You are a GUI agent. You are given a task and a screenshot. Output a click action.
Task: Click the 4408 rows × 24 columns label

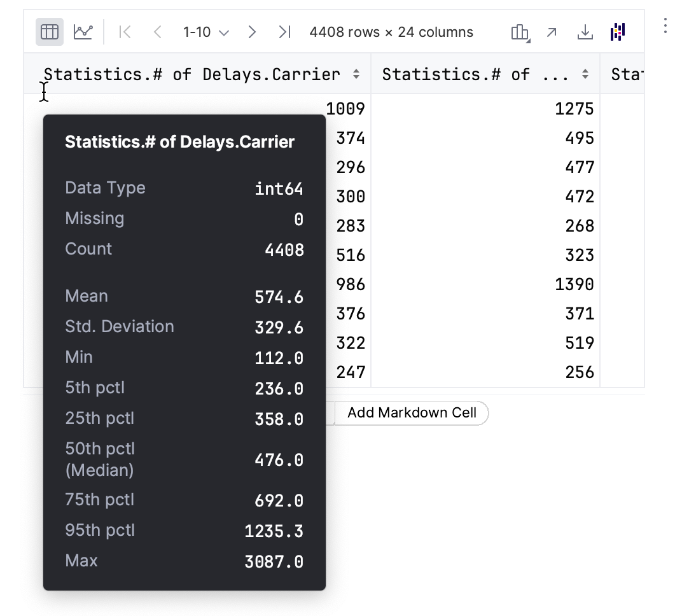(391, 32)
